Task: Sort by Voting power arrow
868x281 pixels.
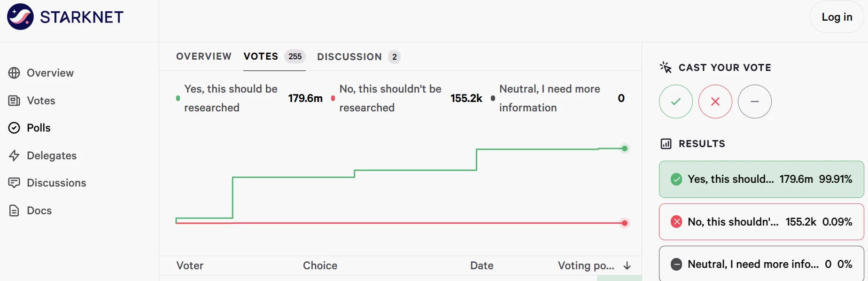Action: (x=627, y=266)
